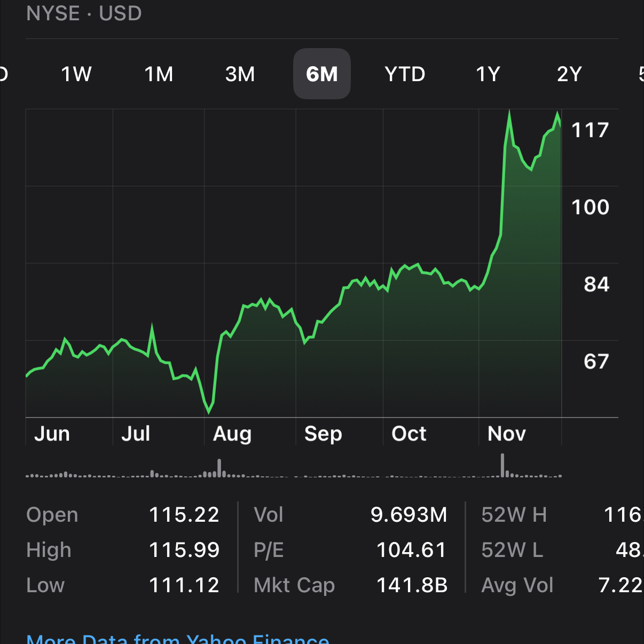This screenshot has height=644, width=644.
Task: Click the Jun month label
Action: [52, 434]
